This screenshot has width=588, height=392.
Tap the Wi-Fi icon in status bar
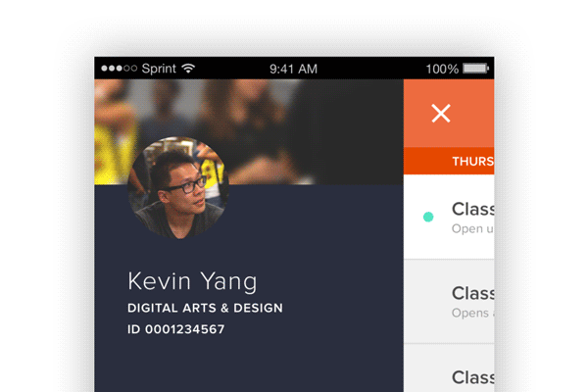pos(189,69)
